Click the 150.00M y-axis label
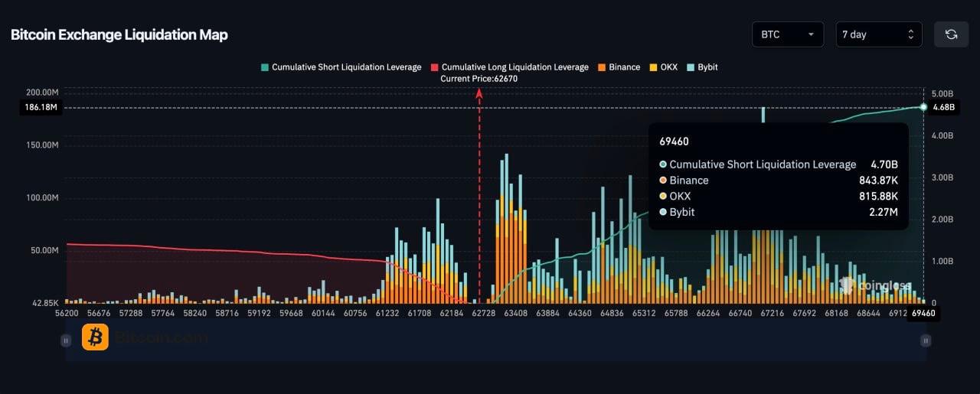The height and width of the screenshot is (394, 980). (43, 145)
